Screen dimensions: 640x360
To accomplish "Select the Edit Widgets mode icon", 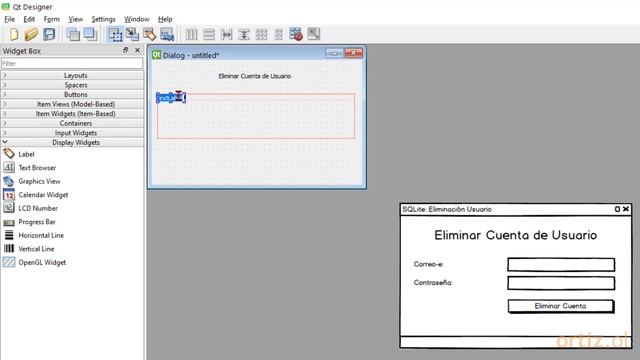I will [x=115, y=34].
